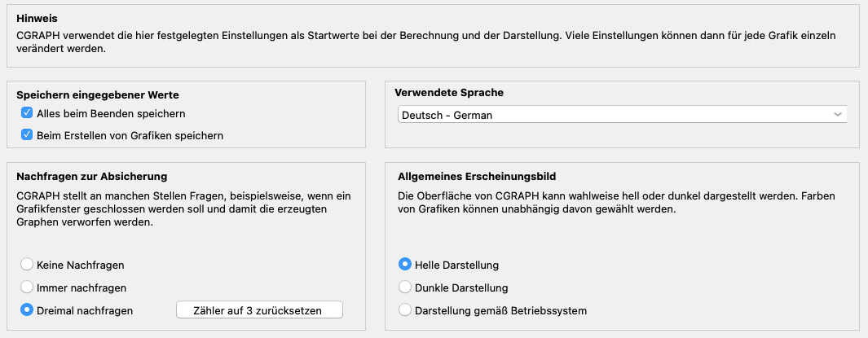Click the Hinweis text about CGRAPH Startwerte
Screen dimensions: 868x338
(285, 36)
